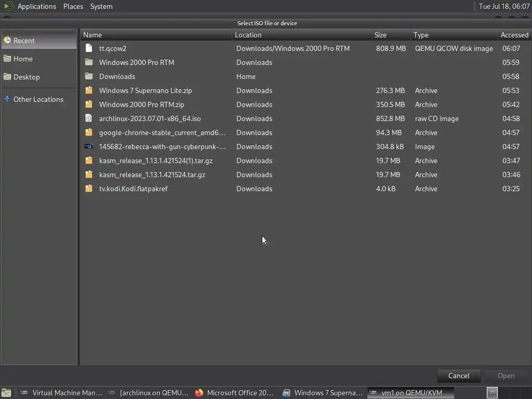Select Windows 2000 Pro RTM.zip file name
Screen dimensions: 532x399
click(142, 104)
